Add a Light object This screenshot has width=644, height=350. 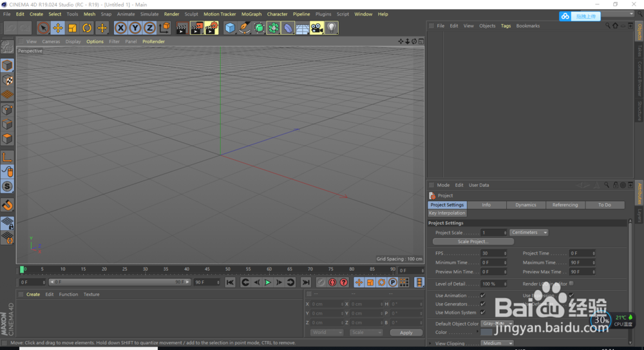pyautogui.click(x=332, y=28)
